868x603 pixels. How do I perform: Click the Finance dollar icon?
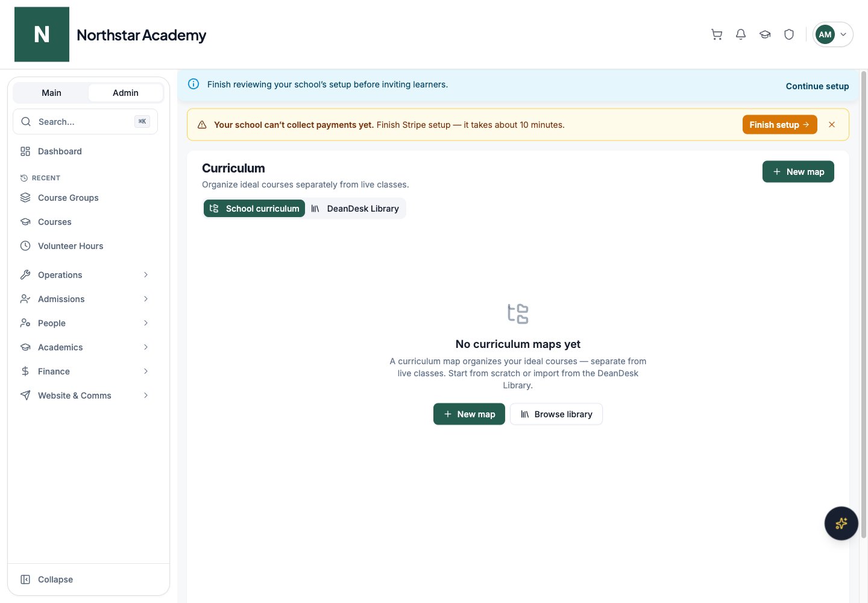tap(25, 371)
